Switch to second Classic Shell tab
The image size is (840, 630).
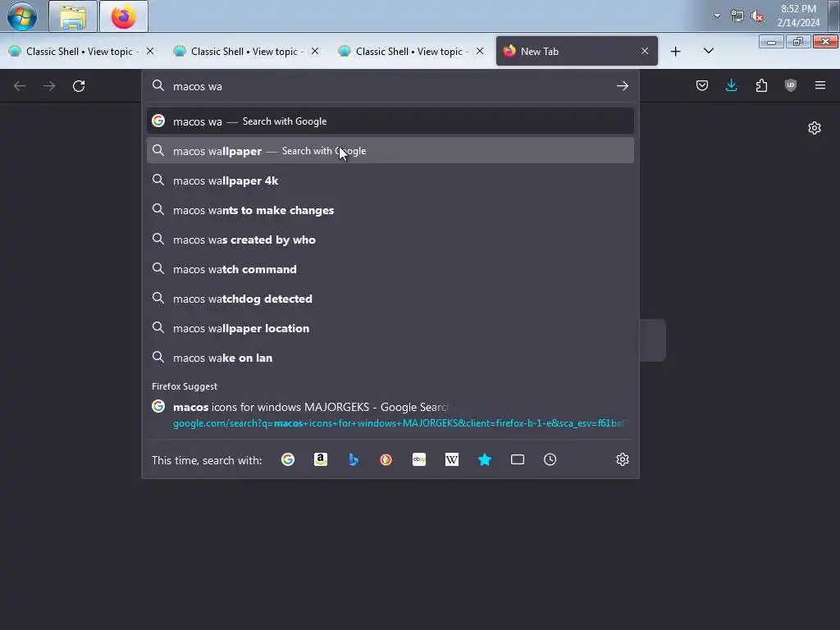point(245,52)
